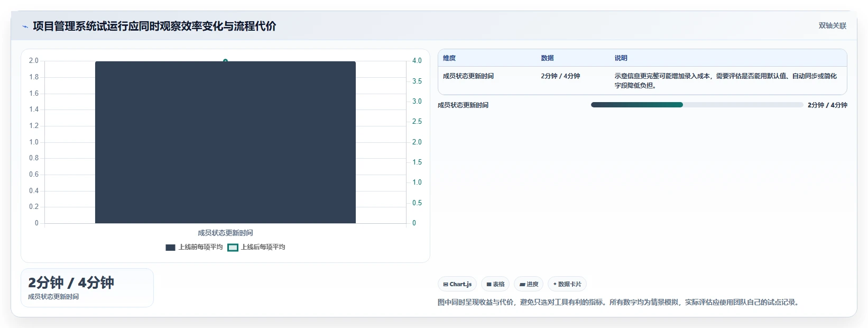Click the table cell 成员状态更新时间
Screen dimensions: 868x328
[468, 76]
